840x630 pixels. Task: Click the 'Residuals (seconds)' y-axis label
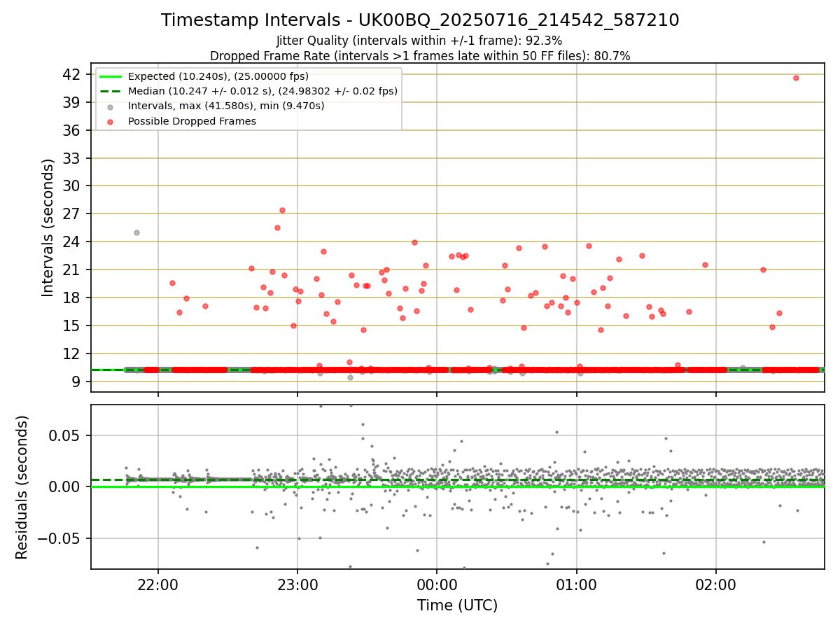point(22,487)
